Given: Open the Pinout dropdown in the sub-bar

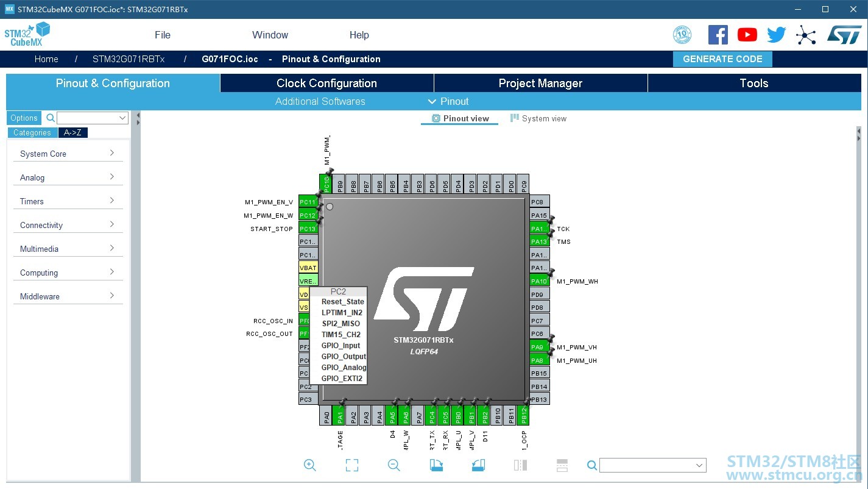Looking at the screenshot, I should tap(448, 101).
